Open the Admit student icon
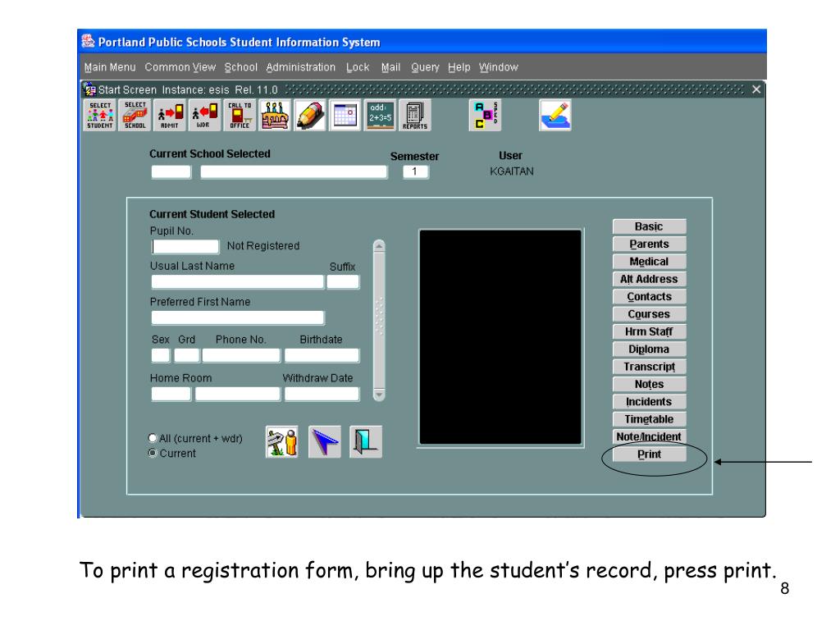 (170, 115)
